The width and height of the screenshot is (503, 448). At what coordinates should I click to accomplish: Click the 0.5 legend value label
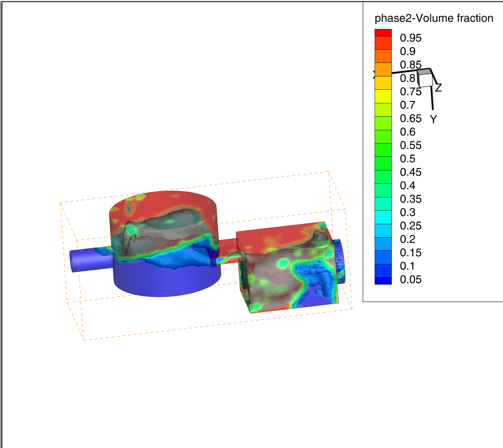pyautogui.click(x=408, y=159)
